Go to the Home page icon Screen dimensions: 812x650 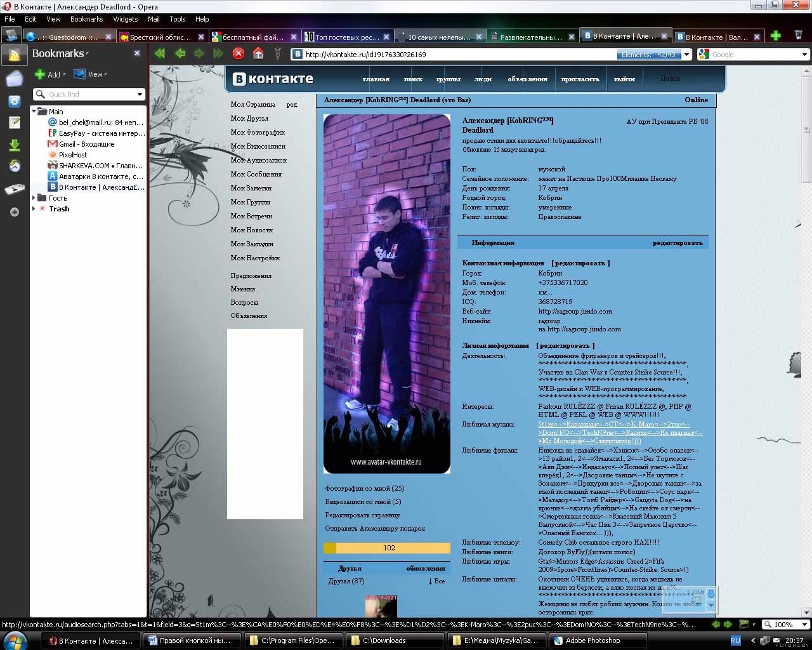258,54
